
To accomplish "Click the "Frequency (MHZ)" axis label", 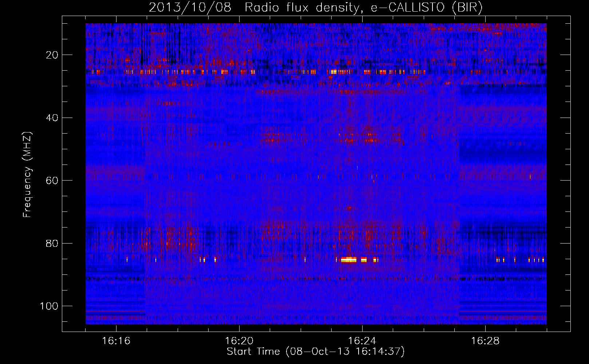I will pyautogui.click(x=27, y=174).
